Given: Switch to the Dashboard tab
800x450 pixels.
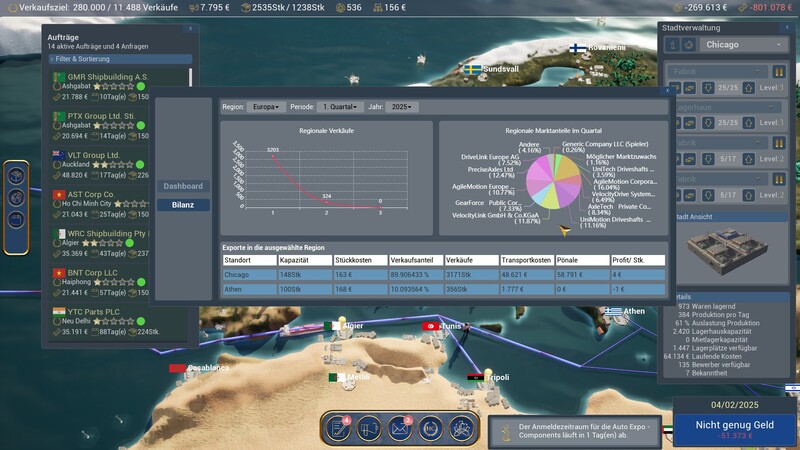Looking at the screenshot, I should click(183, 186).
